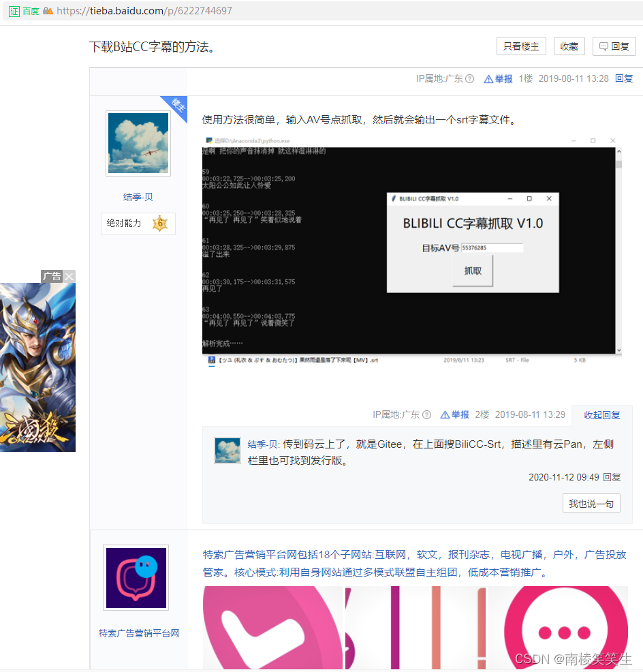Click the post title 下载B站CC字幕的方法
The height and width of the screenshot is (672, 643).
pyautogui.click(x=152, y=47)
